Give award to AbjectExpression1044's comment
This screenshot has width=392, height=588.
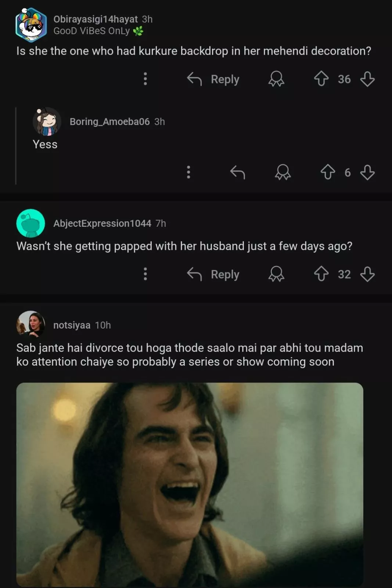click(276, 274)
